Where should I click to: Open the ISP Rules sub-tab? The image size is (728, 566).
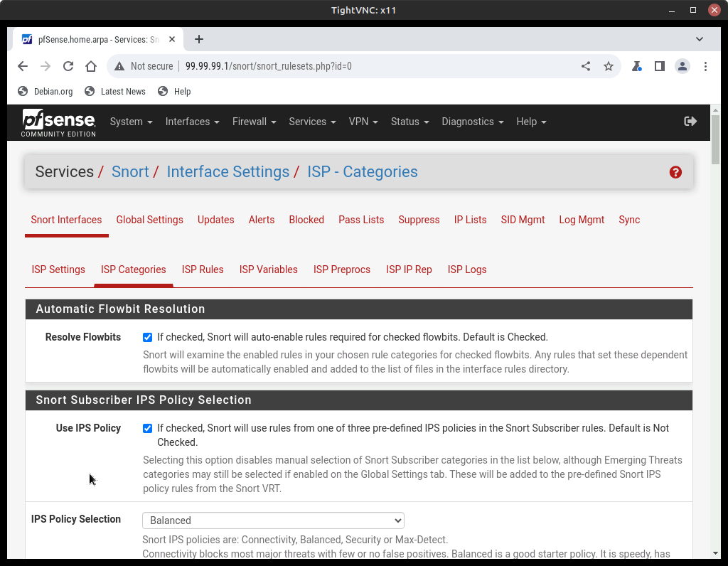[203, 269]
